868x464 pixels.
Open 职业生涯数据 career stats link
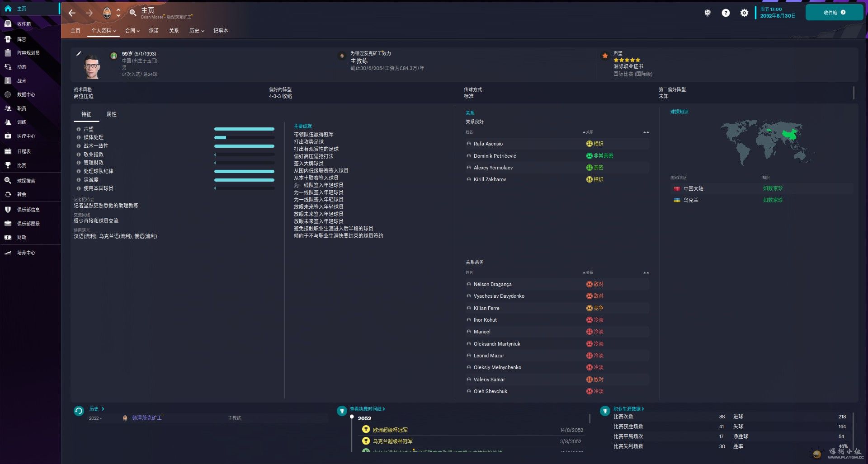point(628,409)
